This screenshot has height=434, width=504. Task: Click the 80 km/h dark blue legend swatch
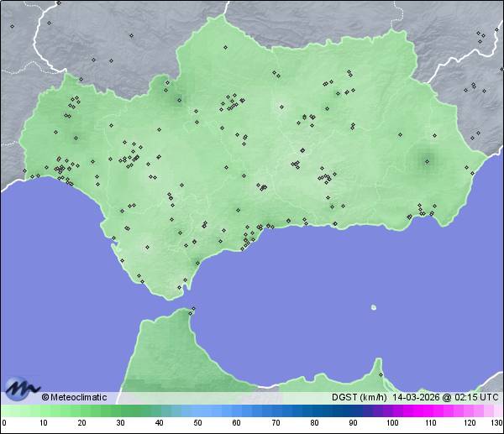[314, 410]
